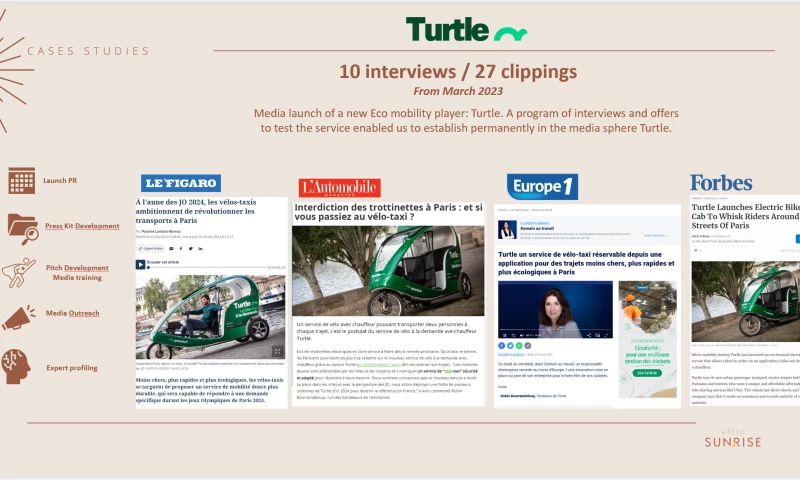Click the head-with-brain Expert profiling icon
The width and height of the screenshot is (800, 480).
tap(16, 366)
